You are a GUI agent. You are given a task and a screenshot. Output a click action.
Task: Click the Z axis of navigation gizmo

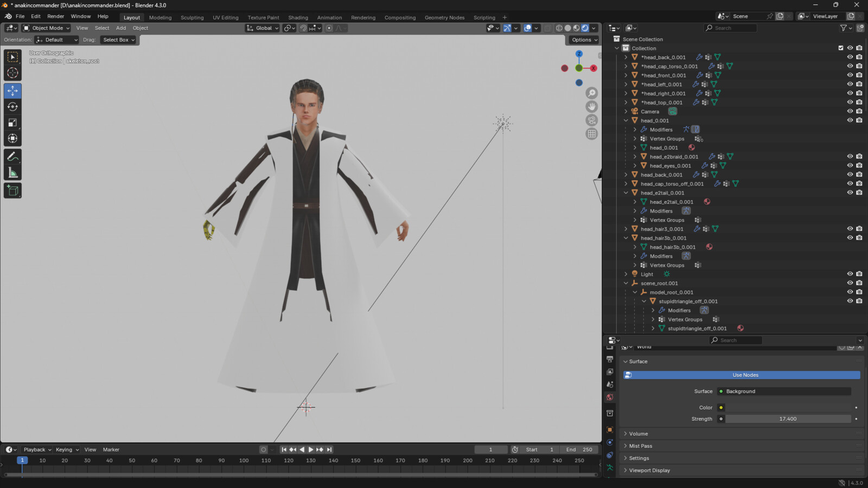[x=579, y=54]
